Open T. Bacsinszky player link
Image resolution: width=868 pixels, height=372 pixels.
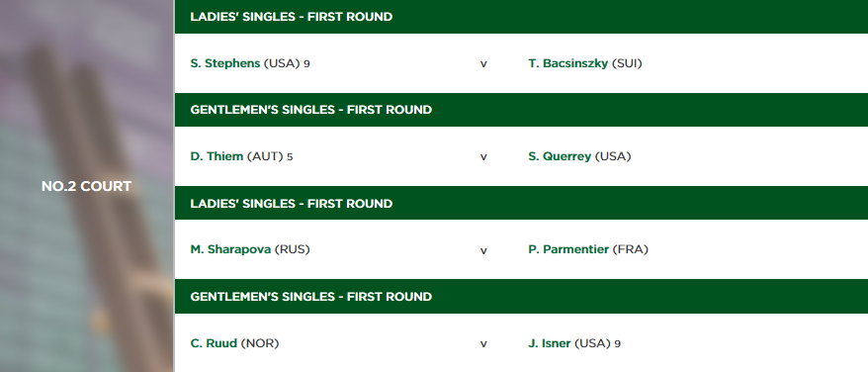(568, 63)
